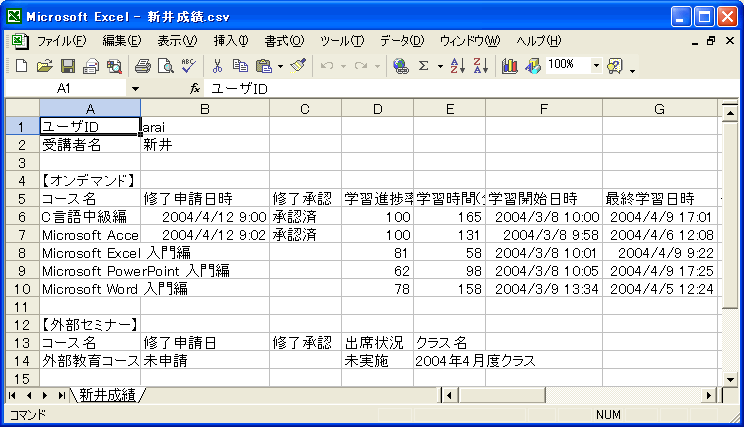Select the Format Painter brush icon
This screenshot has width=744, height=427.
tap(298, 66)
